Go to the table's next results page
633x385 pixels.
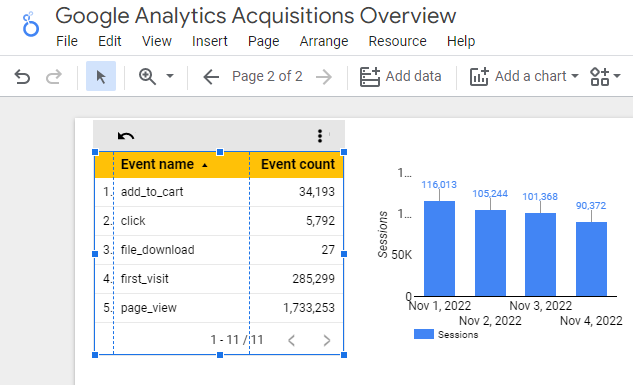pos(327,341)
